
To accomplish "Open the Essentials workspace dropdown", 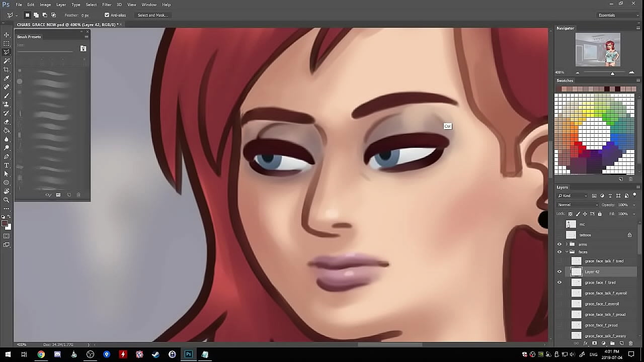I will [x=618, y=15].
